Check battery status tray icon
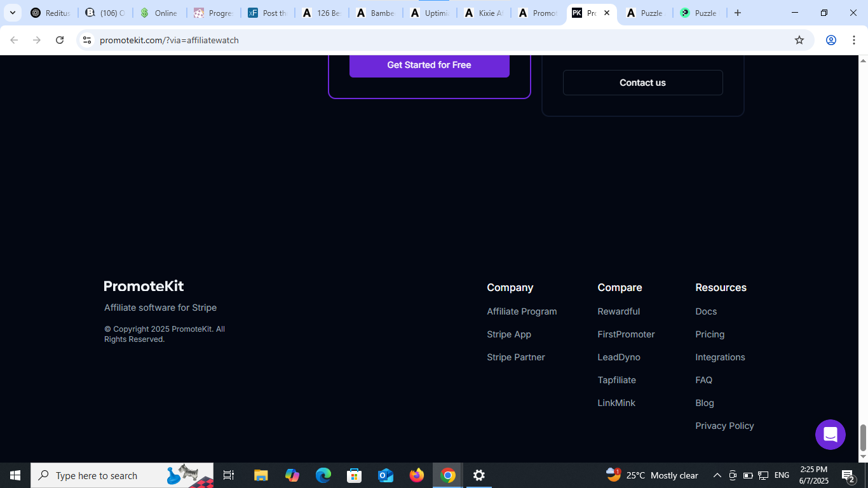This screenshot has width=868, height=488. [x=748, y=475]
